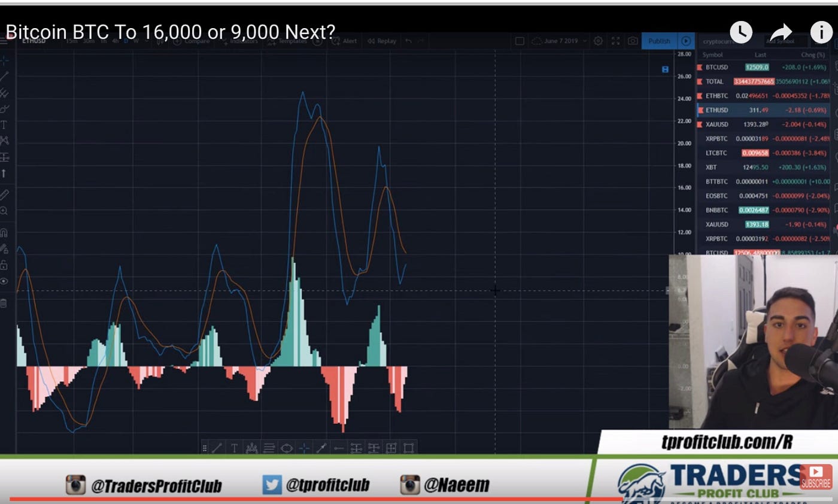This screenshot has height=504, width=838.
Task: Select TOTAL row in watchlist
Action: (763, 81)
